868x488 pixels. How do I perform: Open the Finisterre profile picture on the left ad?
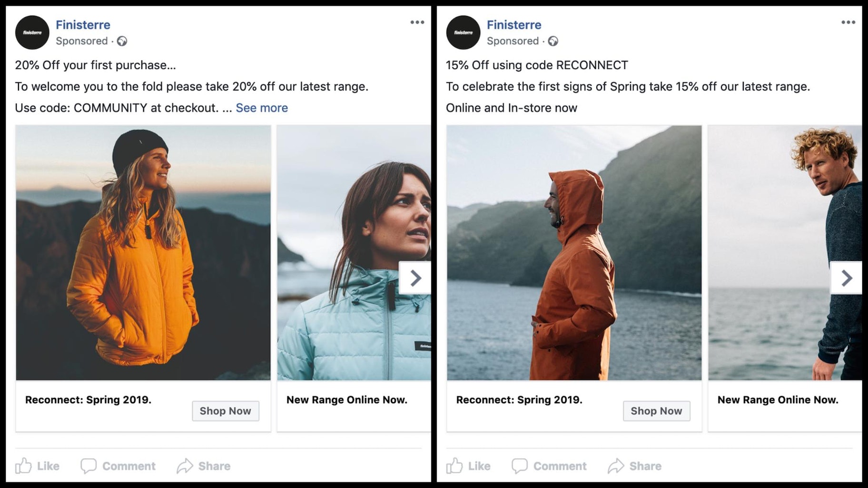coord(32,32)
